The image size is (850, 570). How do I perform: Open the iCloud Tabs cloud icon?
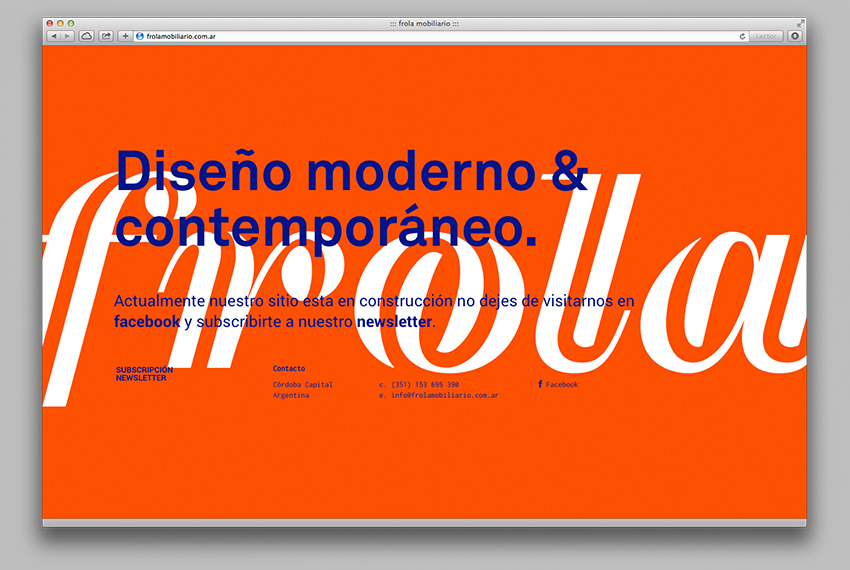pos(87,36)
